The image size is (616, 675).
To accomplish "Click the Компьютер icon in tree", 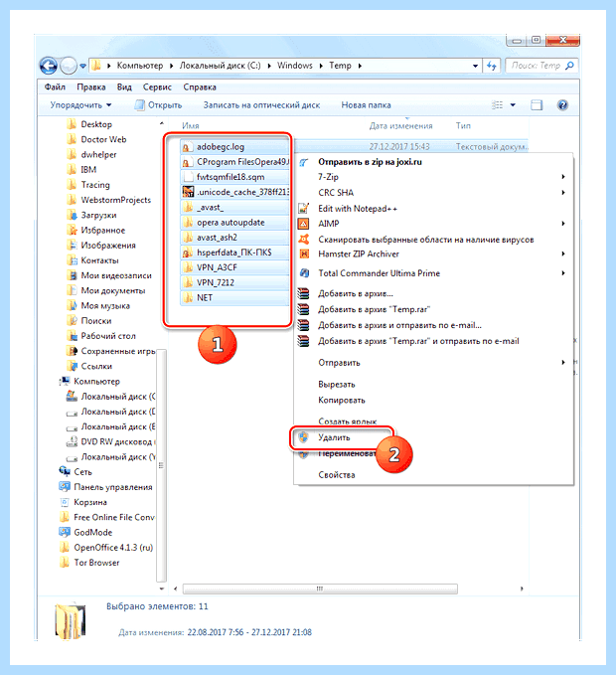I will tap(65, 381).
